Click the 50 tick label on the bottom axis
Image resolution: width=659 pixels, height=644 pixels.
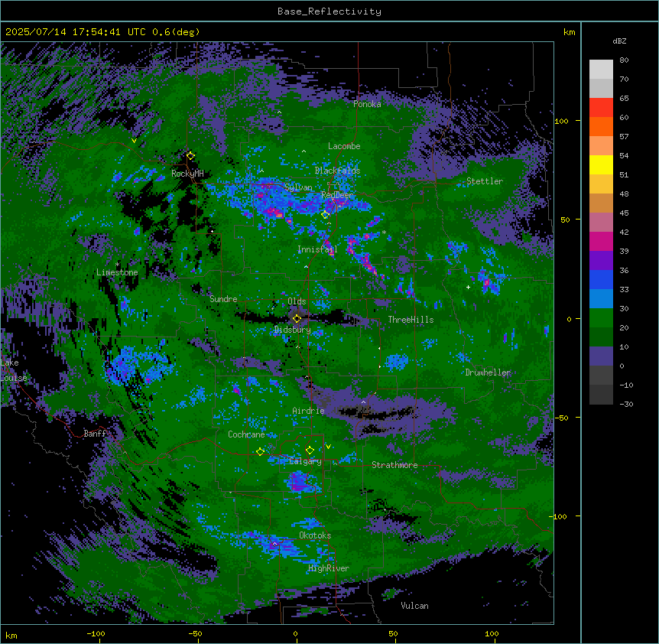[393, 633]
